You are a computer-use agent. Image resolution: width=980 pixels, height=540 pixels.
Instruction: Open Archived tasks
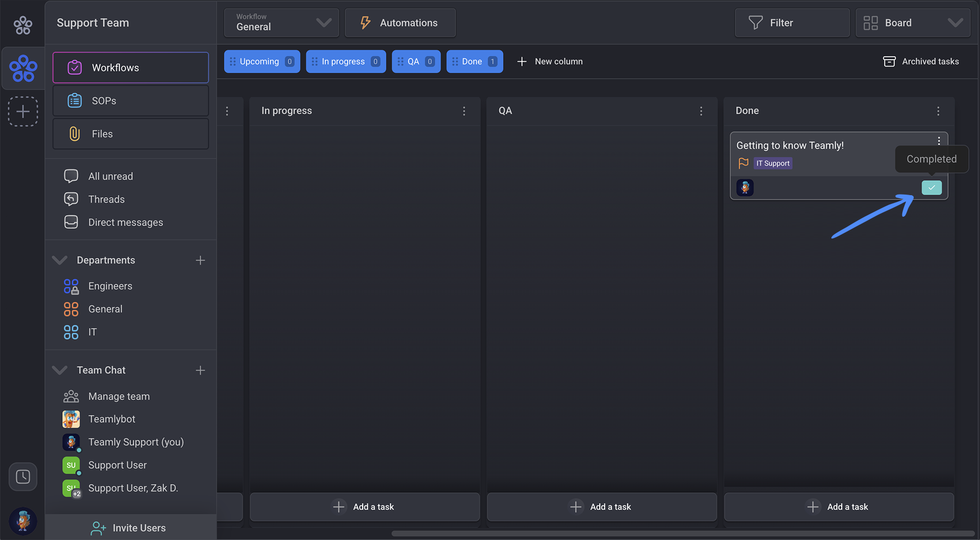[x=920, y=61]
